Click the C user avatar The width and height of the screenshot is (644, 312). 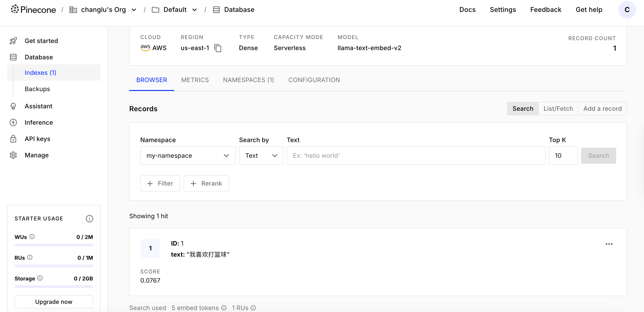pos(627,9)
